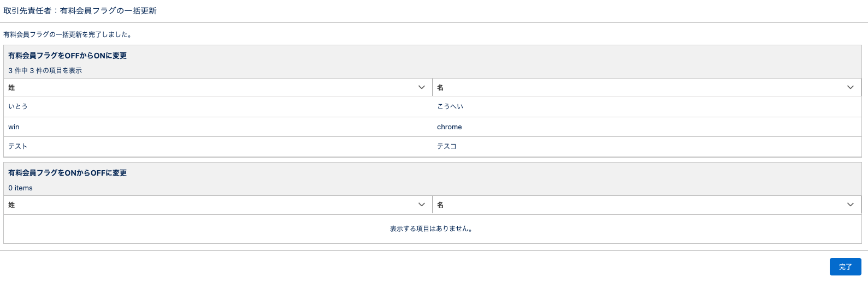The height and width of the screenshot is (288, 868).
Task: Click 名 header label in OFFからON table
Action: pyautogui.click(x=440, y=87)
